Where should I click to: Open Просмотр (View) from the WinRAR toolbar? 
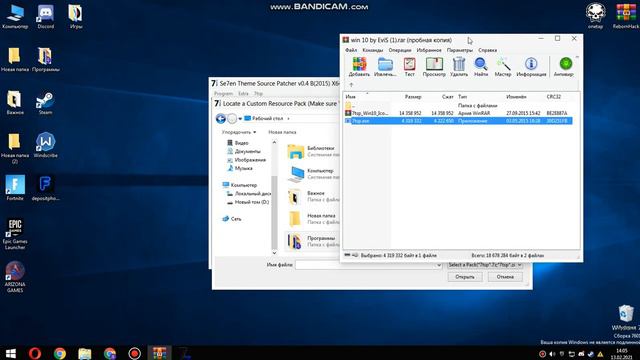(434, 67)
